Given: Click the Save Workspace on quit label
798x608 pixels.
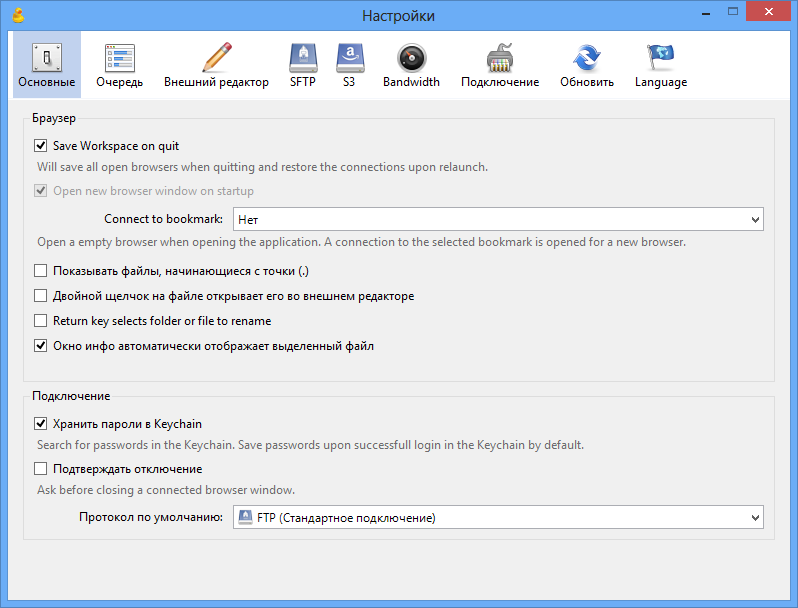Looking at the screenshot, I should pyautogui.click(x=116, y=146).
